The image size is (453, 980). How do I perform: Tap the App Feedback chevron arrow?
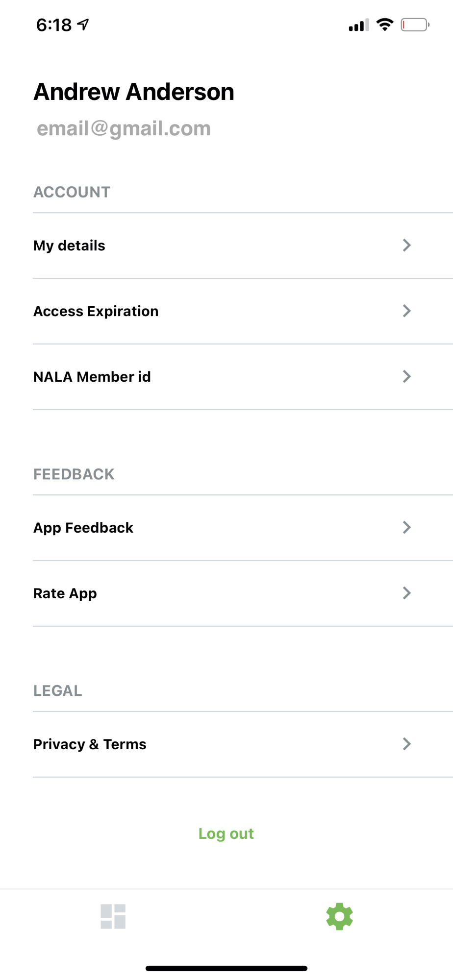(x=406, y=527)
